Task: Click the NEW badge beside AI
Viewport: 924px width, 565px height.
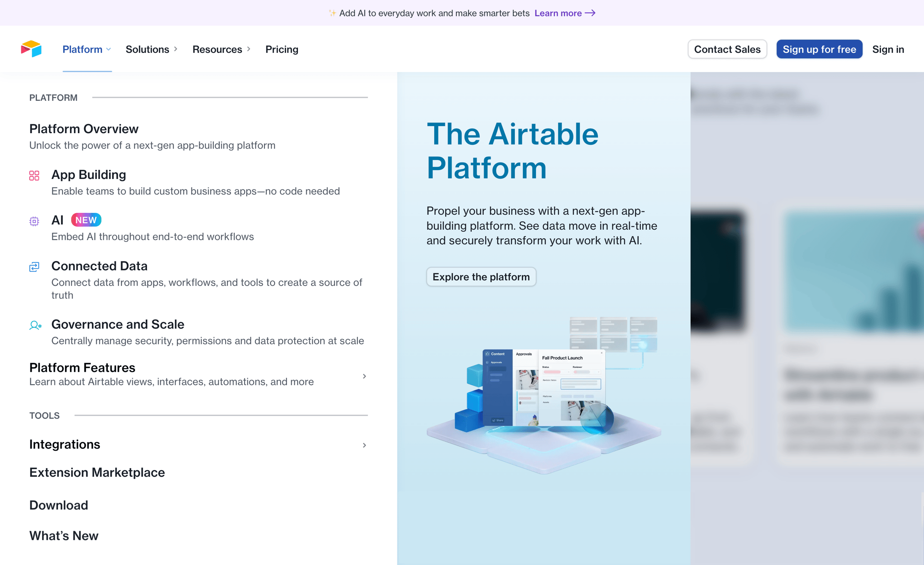Action: [86, 220]
